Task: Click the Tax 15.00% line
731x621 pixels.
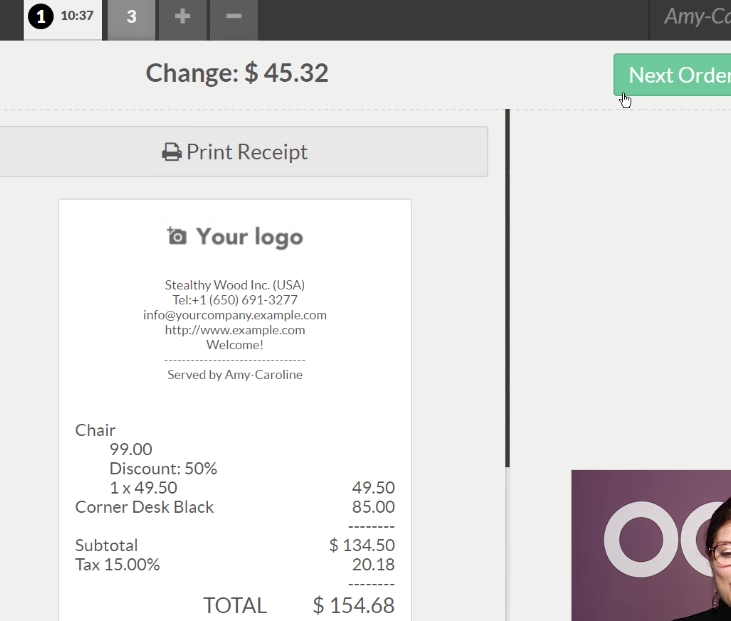Action: tap(118, 564)
